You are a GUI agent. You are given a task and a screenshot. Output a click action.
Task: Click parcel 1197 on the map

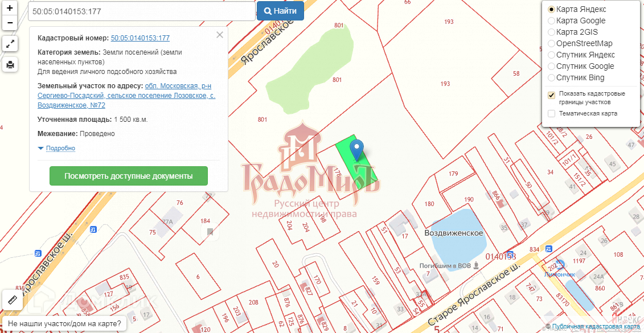coord(579,261)
